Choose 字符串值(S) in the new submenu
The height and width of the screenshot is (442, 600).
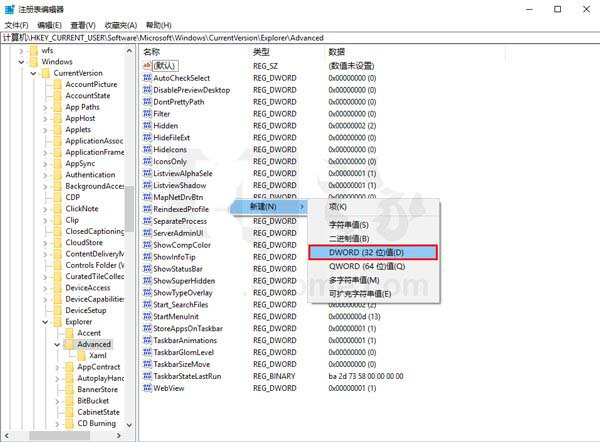click(x=373, y=225)
